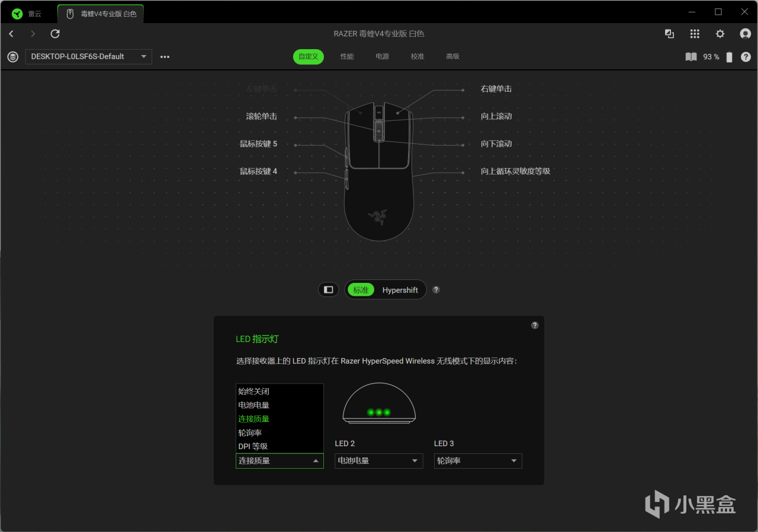Screen dimensions: 758x532
Task: Click the profile layers icon
Action: pyautogui.click(x=12, y=57)
